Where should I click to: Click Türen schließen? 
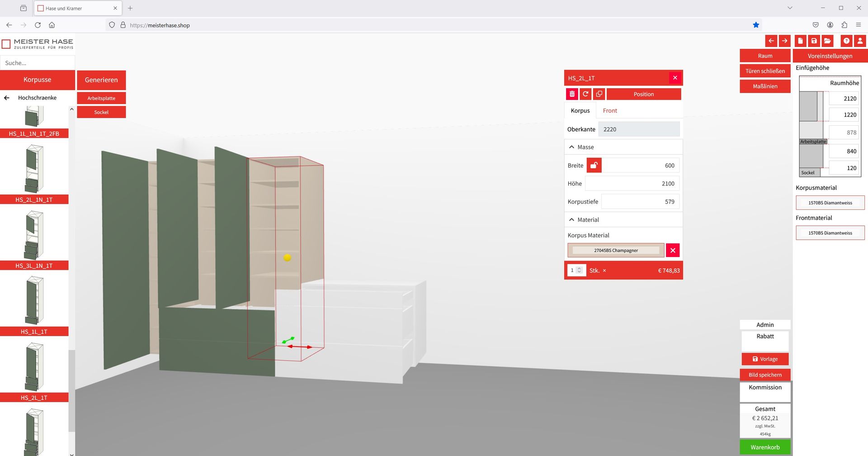coord(765,71)
